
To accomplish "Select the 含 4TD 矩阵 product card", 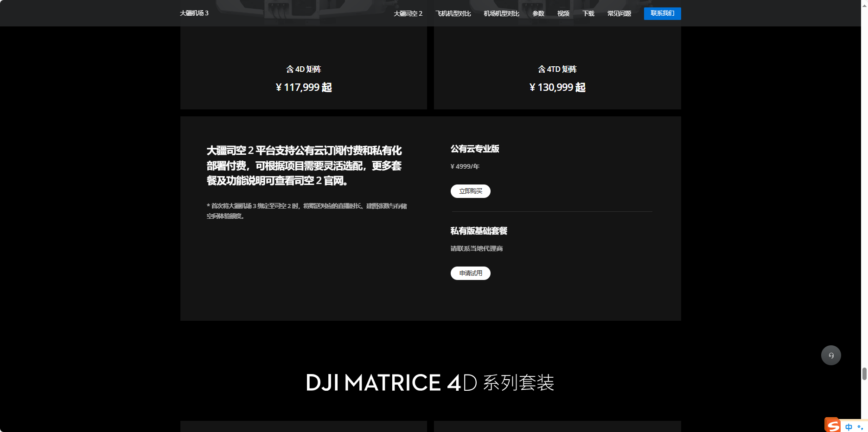I will click(x=557, y=69).
